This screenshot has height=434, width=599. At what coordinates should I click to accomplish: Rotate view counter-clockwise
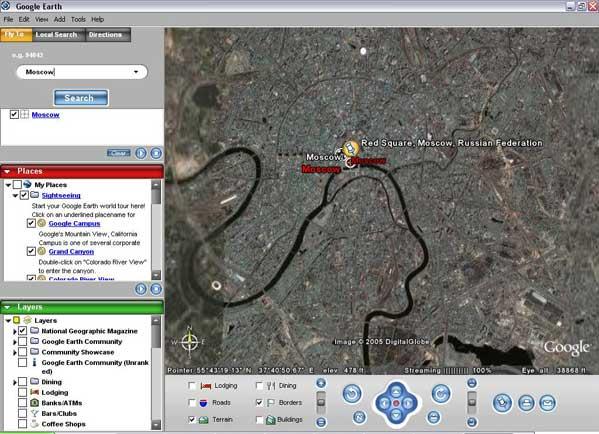coord(352,394)
